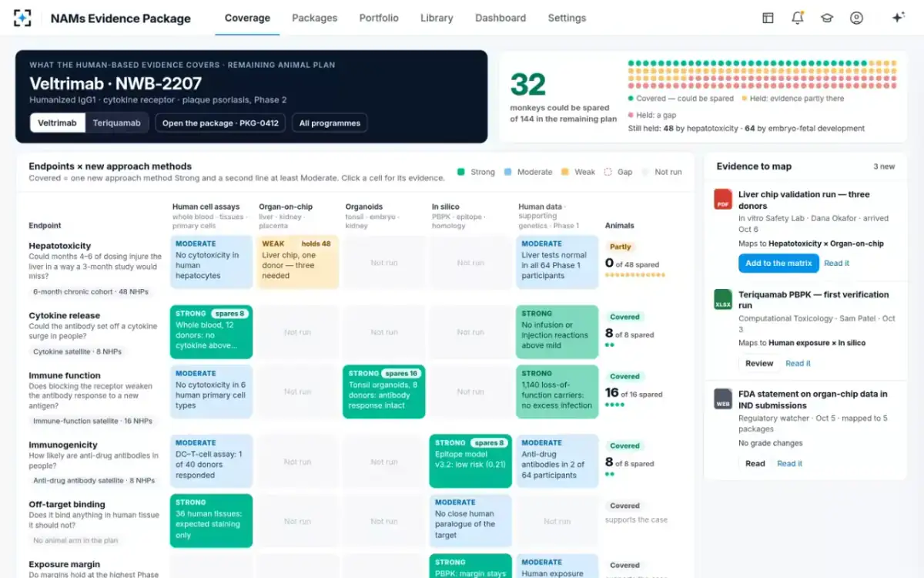Open Strong Epitope model v3.2 cell
The image size is (924, 578).
[470, 461]
